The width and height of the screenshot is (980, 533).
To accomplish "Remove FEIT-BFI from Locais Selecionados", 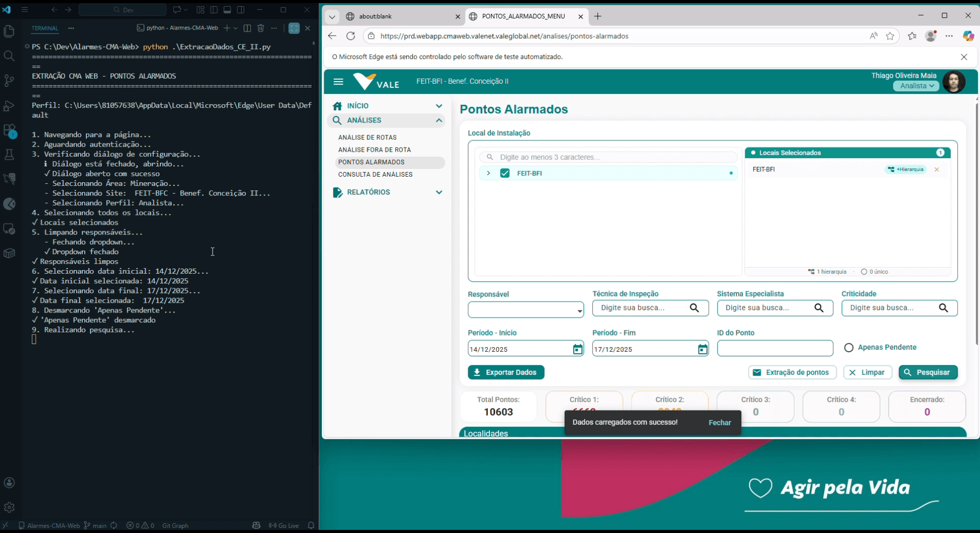I will [937, 169].
